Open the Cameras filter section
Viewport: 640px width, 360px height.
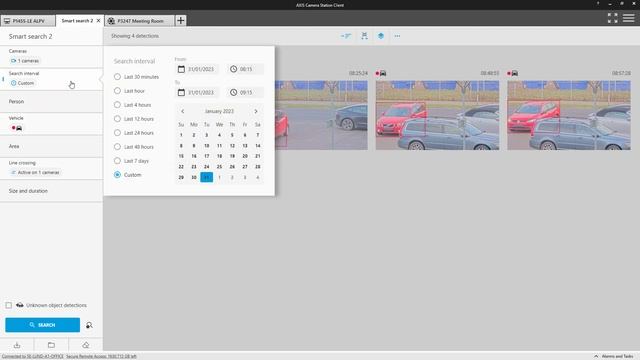pyautogui.click(x=51, y=56)
